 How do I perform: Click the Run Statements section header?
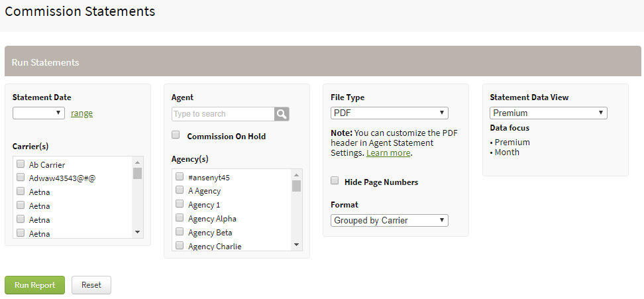coord(323,61)
